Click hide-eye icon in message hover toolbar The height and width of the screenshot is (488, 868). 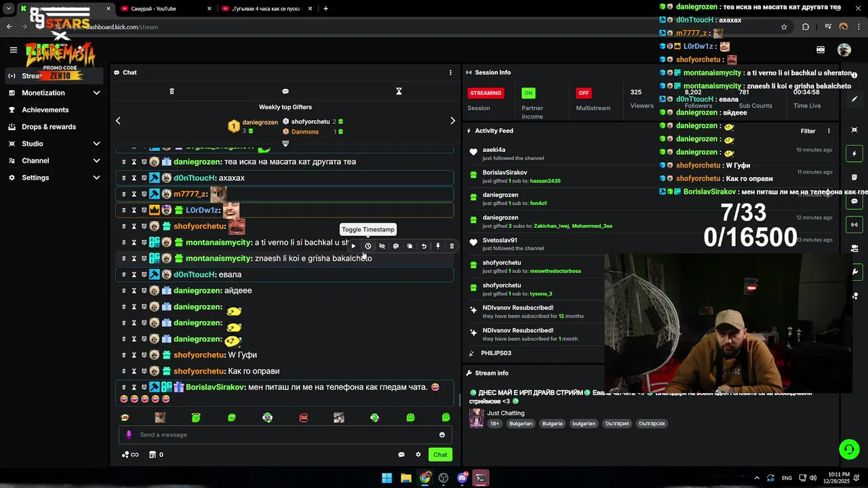tap(382, 246)
